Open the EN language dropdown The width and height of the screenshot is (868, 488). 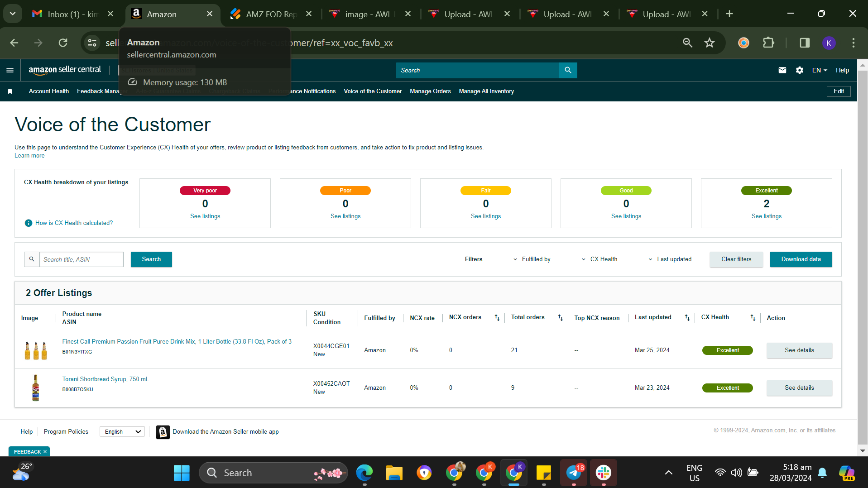click(820, 70)
